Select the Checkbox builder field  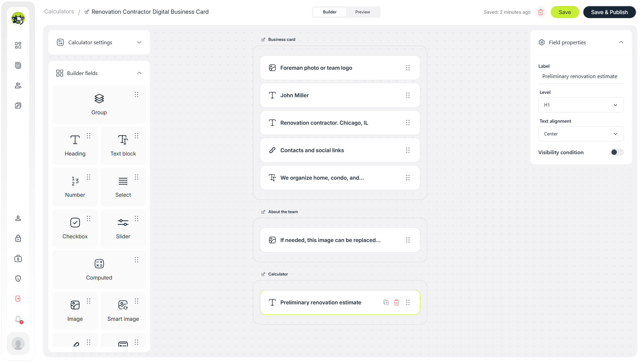(75, 228)
